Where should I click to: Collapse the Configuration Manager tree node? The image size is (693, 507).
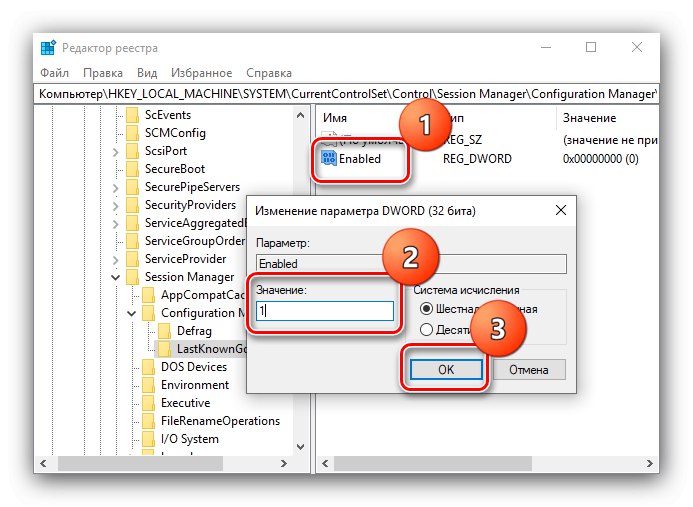(132, 313)
